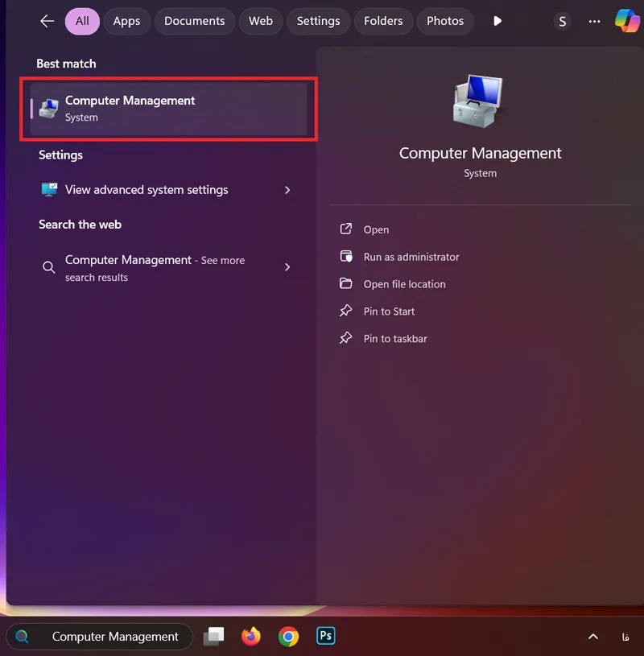The height and width of the screenshot is (656, 644).
Task: Open Photoshop from the taskbar
Action: tap(325, 636)
